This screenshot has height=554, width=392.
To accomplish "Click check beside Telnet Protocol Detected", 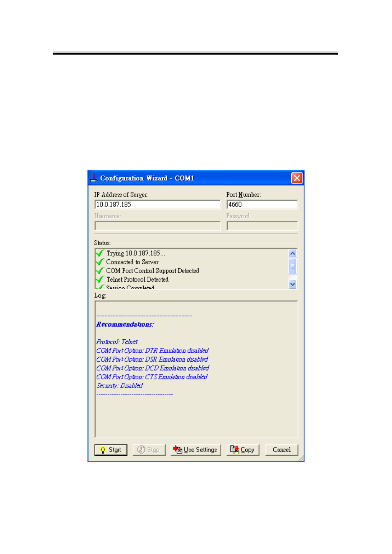I will [x=100, y=279].
